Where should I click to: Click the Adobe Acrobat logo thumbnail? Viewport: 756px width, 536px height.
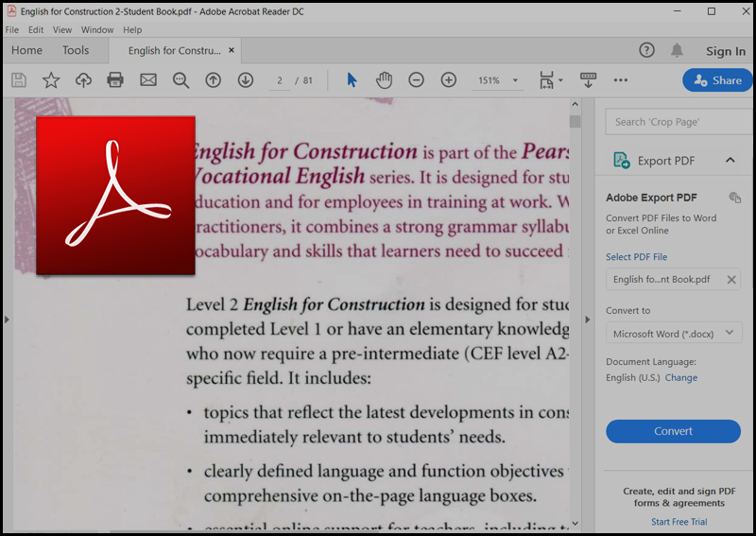pyautogui.click(x=115, y=196)
